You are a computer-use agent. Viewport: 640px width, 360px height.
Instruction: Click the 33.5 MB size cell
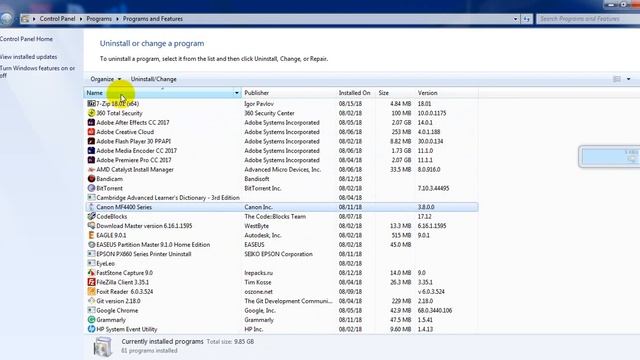(x=400, y=169)
